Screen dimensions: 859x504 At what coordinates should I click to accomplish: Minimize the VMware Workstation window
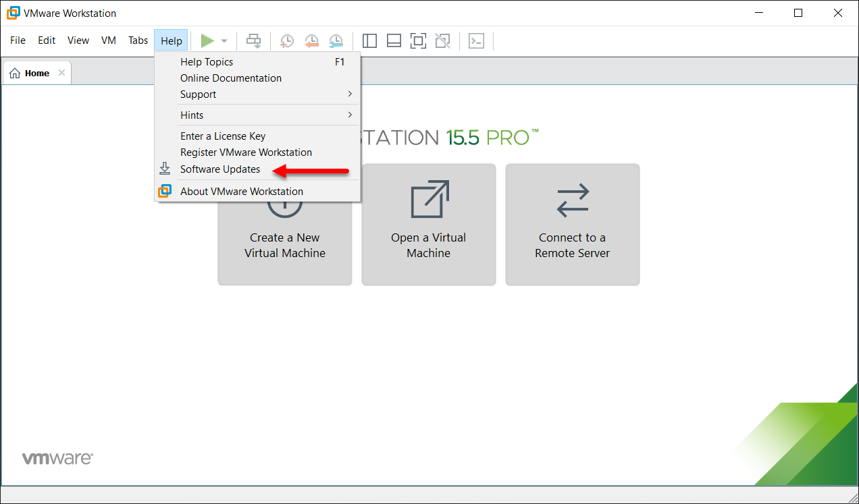point(760,13)
